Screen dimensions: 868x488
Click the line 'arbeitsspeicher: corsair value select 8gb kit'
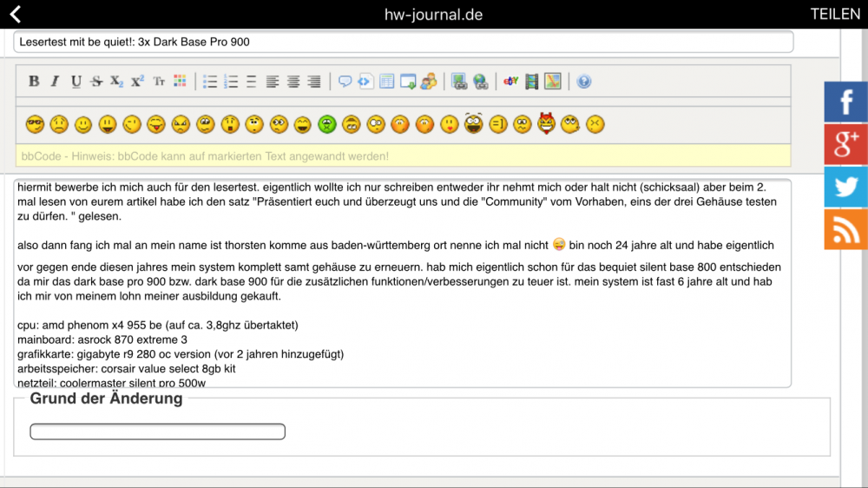[126, 368]
